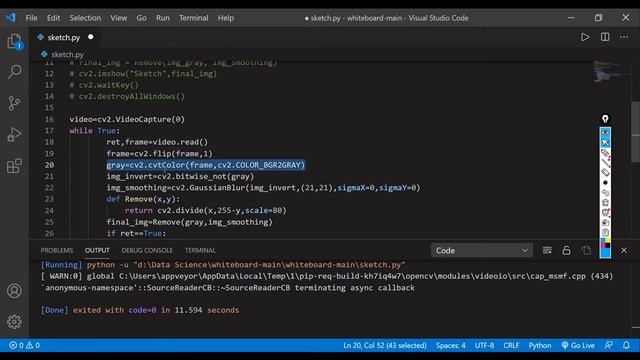
Task: Toggle ink visibility eye icon
Action: (605, 132)
